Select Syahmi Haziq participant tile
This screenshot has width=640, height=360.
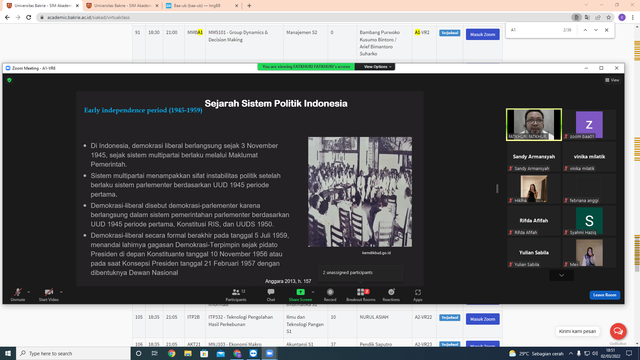589,221
